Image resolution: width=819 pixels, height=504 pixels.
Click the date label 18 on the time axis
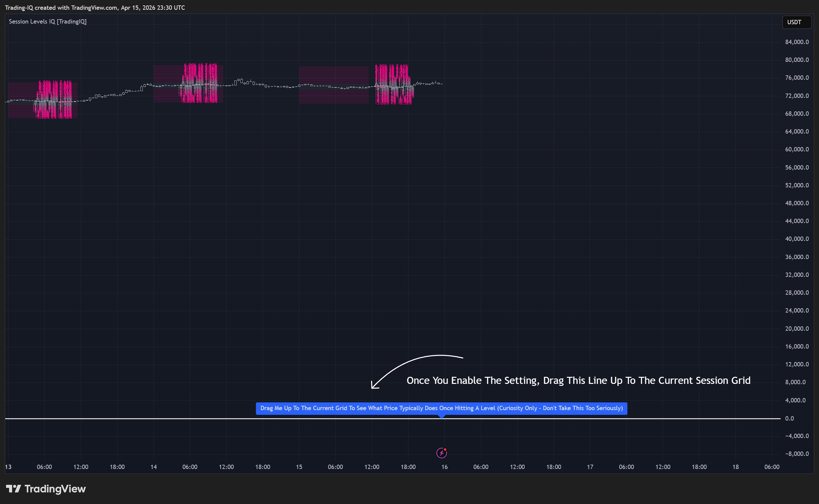[x=735, y=467]
